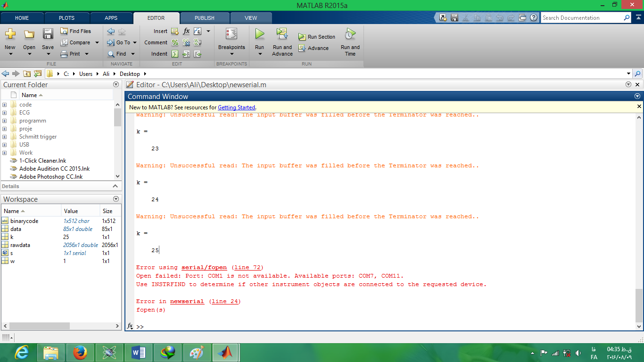Click the Command Window vertical scrollbar
Viewport: 644px width, 362px height.
(x=639, y=304)
